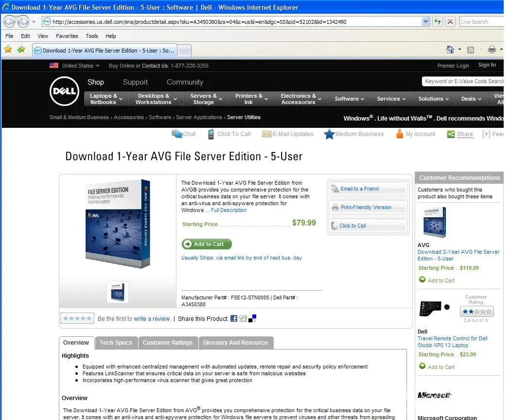Open the File menu

click(x=9, y=36)
